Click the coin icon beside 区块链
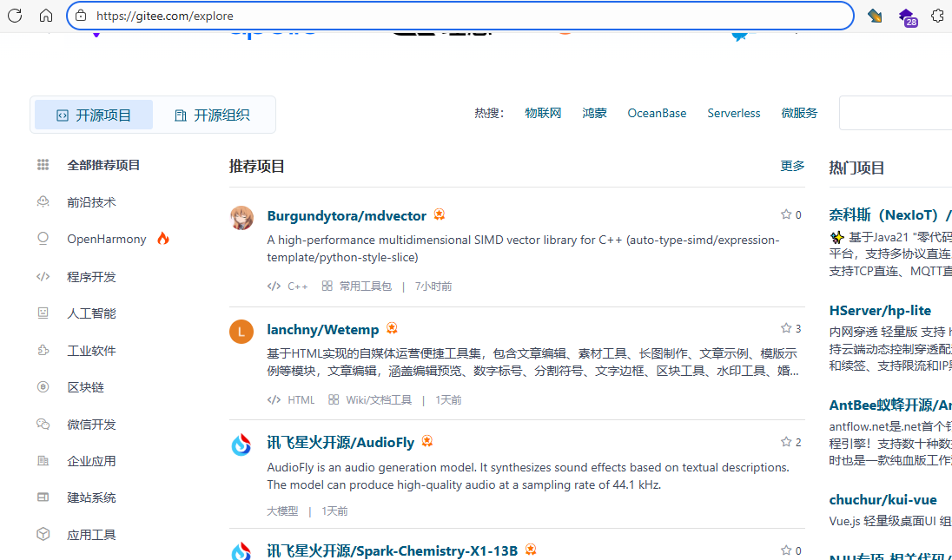The width and height of the screenshot is (952, 560). 43,387
